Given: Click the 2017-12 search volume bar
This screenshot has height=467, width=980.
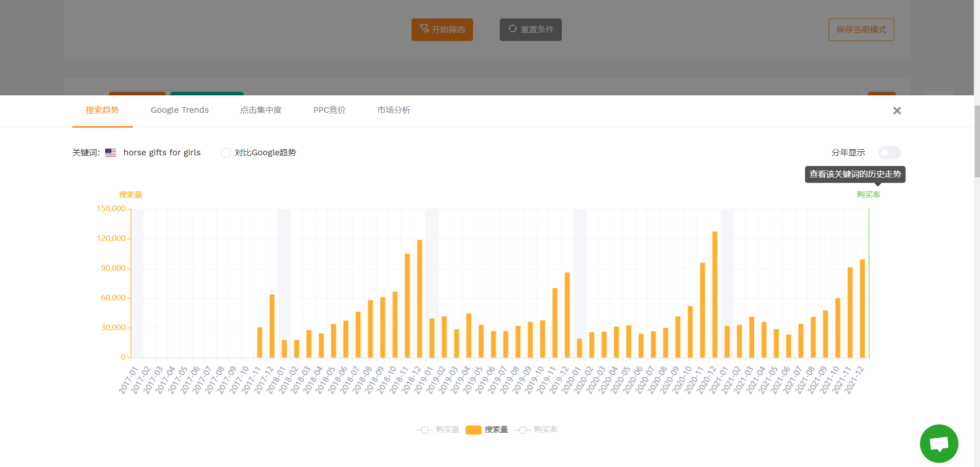Looking at the screenshot, I should point(272,326).
